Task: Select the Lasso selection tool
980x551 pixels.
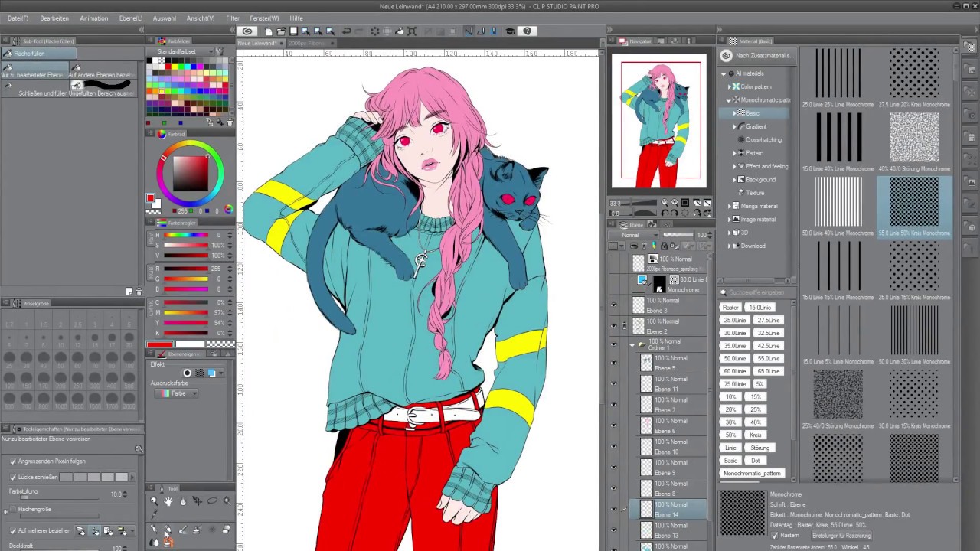Action: pos(212,501)
